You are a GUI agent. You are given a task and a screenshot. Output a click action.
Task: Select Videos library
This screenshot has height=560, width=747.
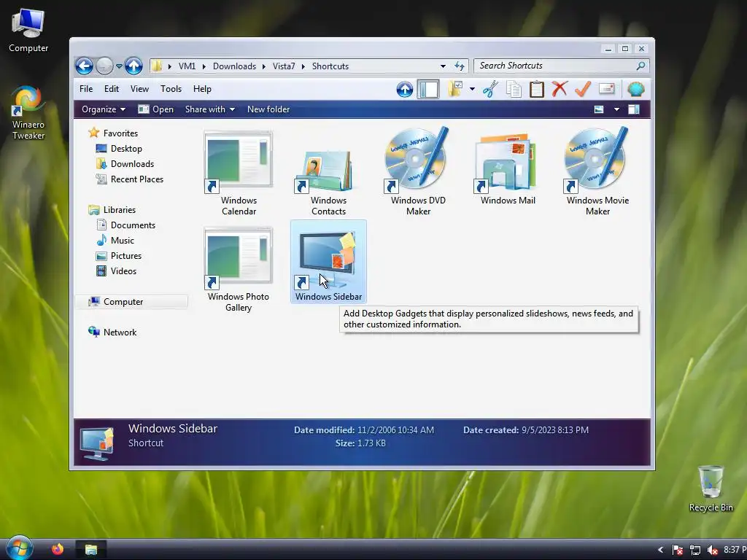[123, 271]
